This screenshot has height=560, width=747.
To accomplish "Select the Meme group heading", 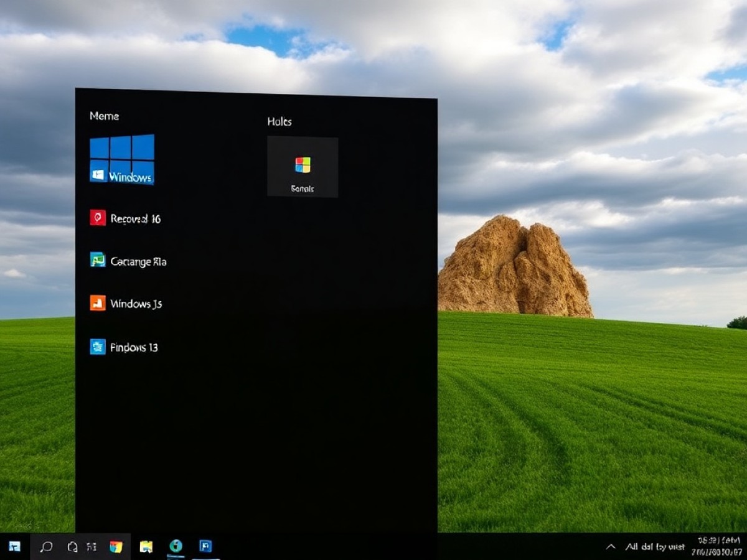I will 104,116.
